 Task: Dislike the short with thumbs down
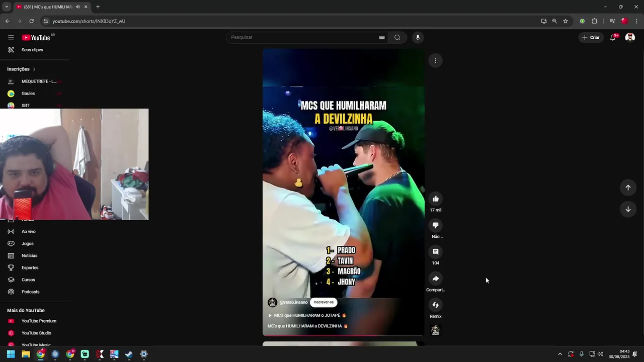pyautogui.click(x=436, y=225)
